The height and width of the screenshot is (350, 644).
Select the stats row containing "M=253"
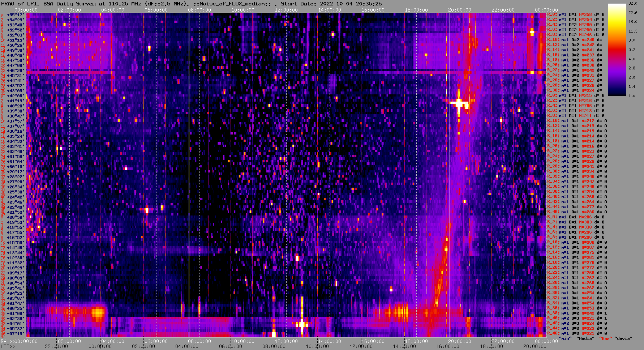(x=577, y=308)
